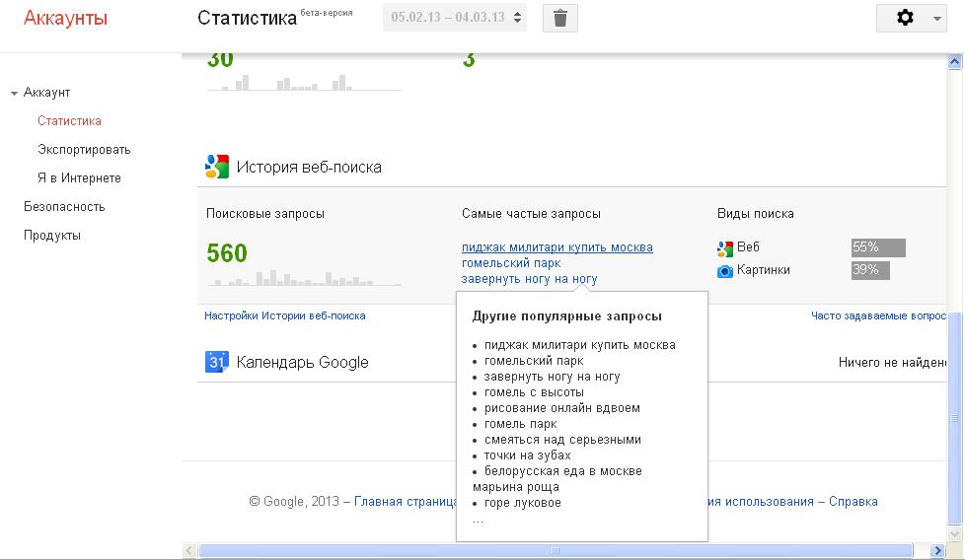Open the Справка footer link
Viewport: 965px width, 560px height.
[x=853, y=502]
